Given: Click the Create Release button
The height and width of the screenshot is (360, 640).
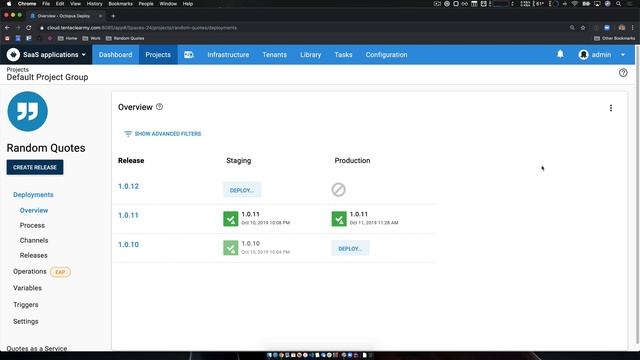Looking at the screenshot, I should tap(35, 167).
